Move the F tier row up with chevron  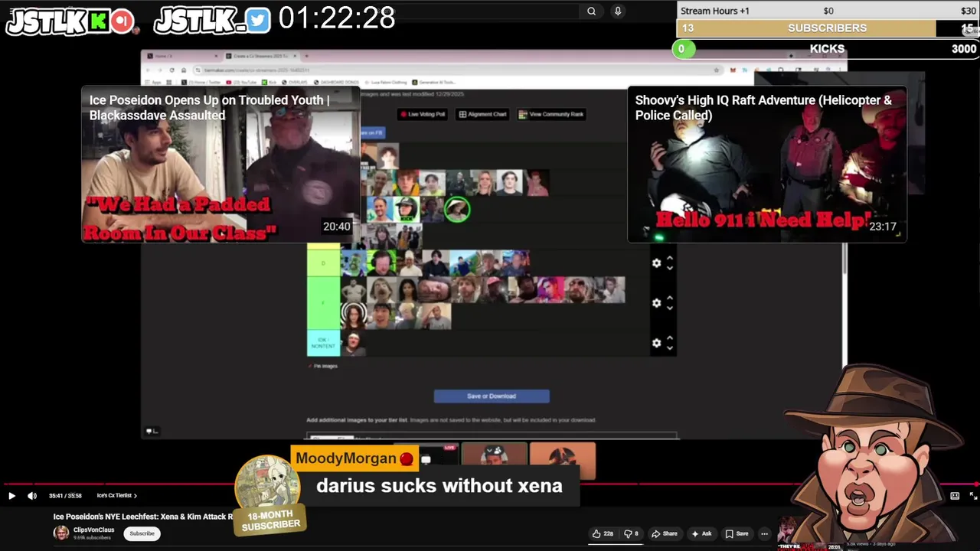[x=670, y=298]
